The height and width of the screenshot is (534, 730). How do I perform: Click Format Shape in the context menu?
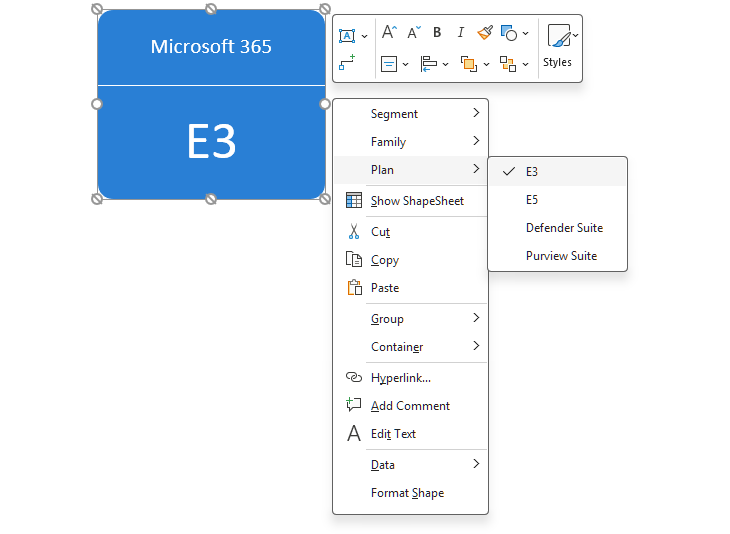pyautogui.click(x=411, y=493)
